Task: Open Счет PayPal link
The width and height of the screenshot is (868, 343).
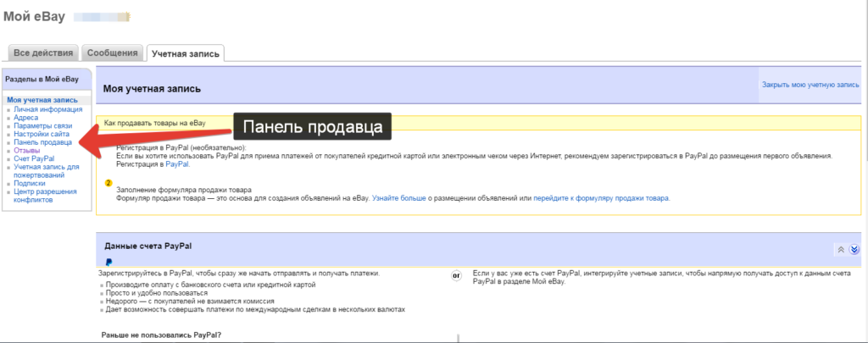Action: [x=34, y=158]
